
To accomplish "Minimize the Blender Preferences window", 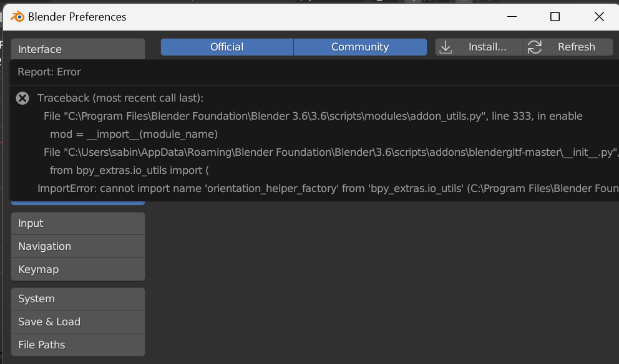I will (512, 17).
